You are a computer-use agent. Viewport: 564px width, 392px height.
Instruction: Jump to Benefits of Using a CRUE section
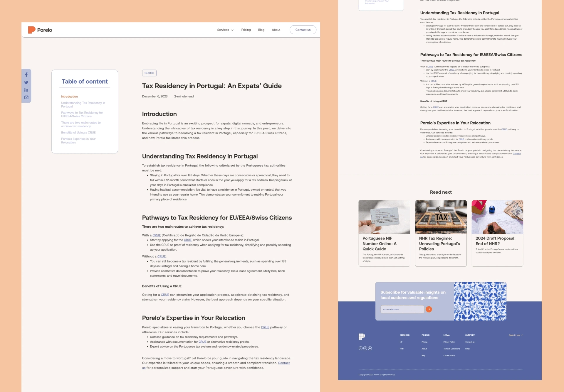[78, 133]
